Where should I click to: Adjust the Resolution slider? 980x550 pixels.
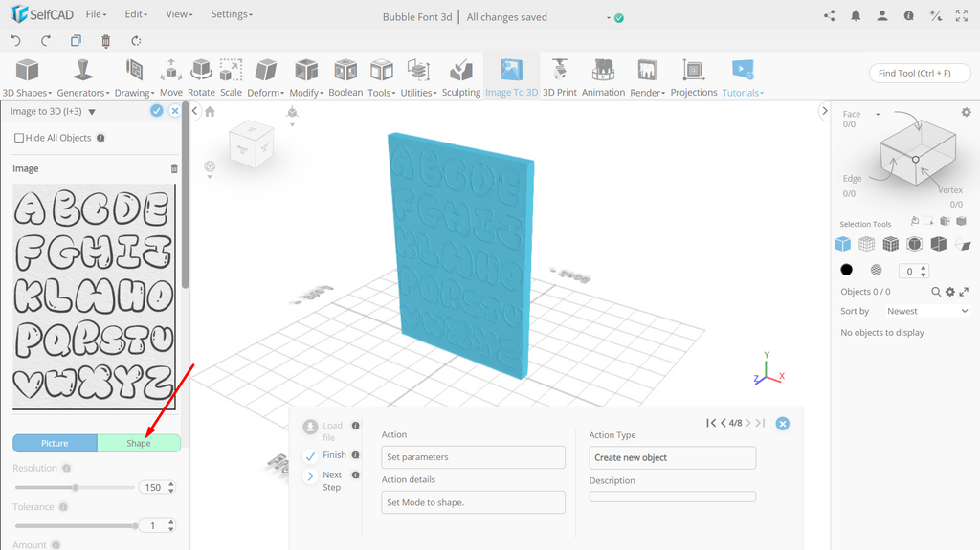[x=75, y=488]
